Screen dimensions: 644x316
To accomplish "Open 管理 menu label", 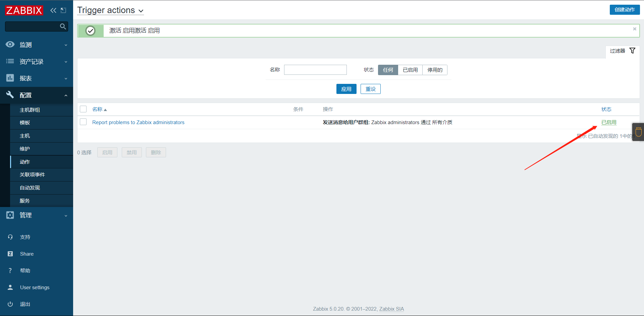I will (26, 215).
